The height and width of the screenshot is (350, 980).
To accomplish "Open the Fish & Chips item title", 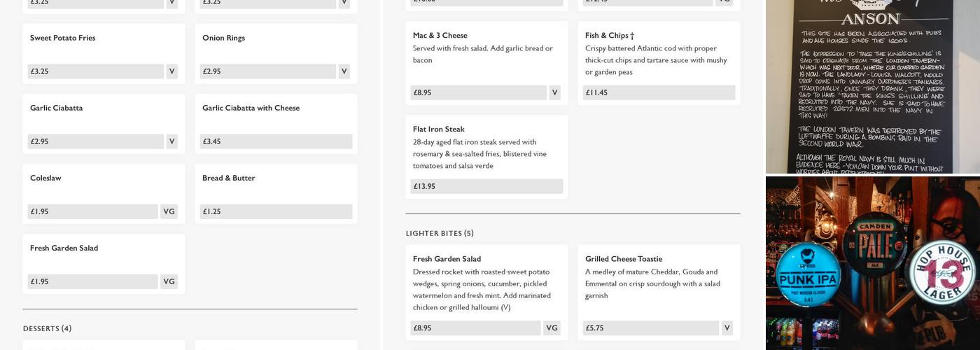I will [609, 35].
